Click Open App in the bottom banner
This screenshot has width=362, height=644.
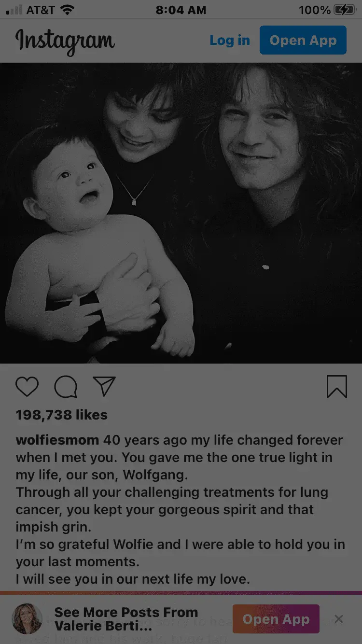click(276, 619)
